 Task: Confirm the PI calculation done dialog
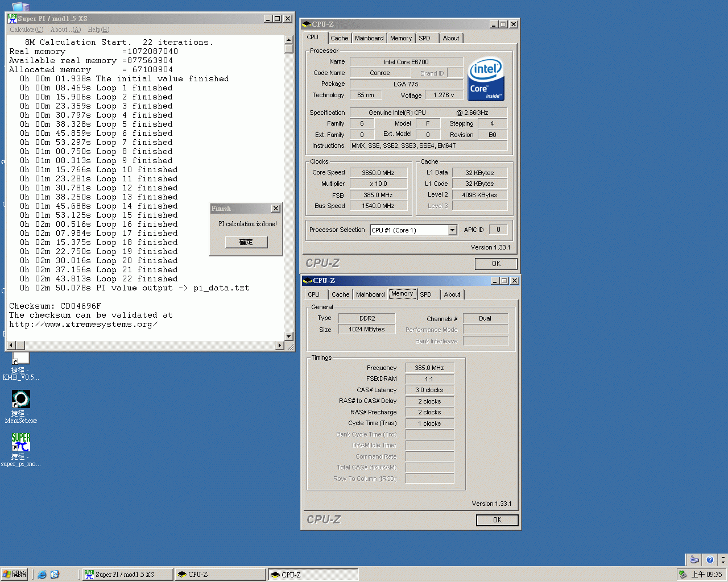246,242
